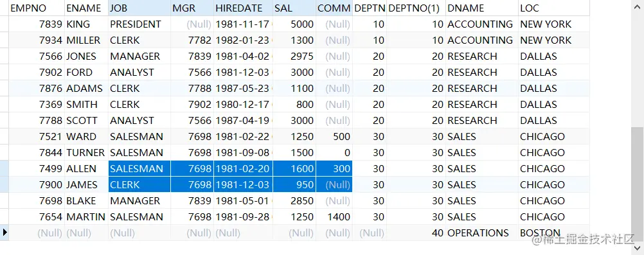Select cell OPERATIONS in DNAME column
Viewport: 644px width, 255px height.
[x=482, y=233]
